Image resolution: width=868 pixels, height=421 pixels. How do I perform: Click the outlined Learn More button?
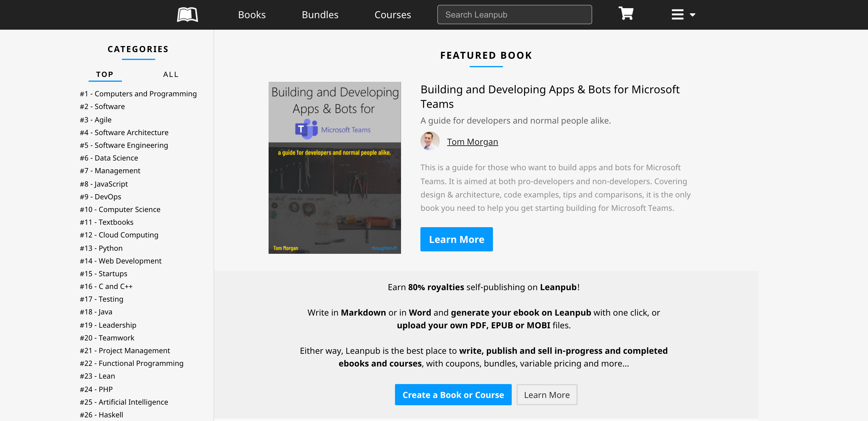click(547, 395)
